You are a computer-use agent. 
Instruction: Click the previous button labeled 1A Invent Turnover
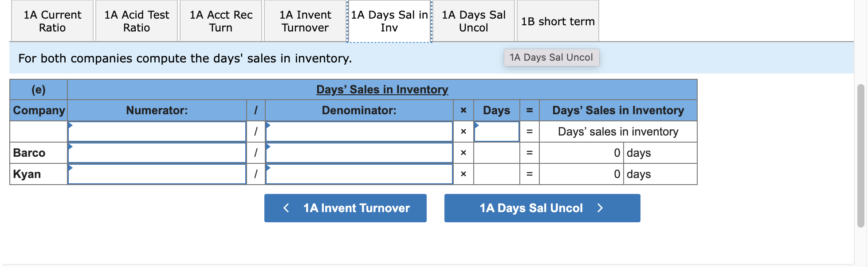click(x=346, y=208)
